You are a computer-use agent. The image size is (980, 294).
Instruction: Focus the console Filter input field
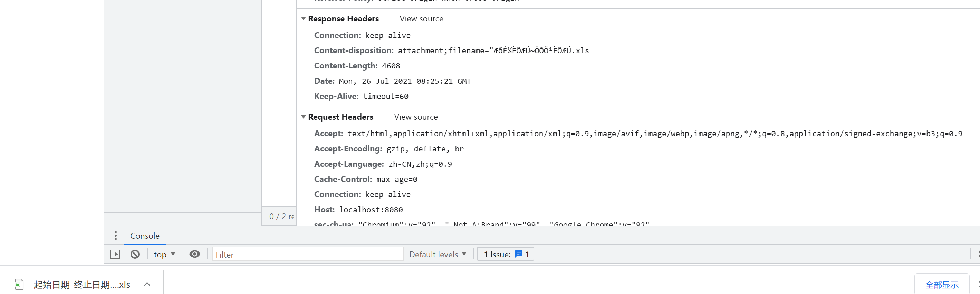307,254
